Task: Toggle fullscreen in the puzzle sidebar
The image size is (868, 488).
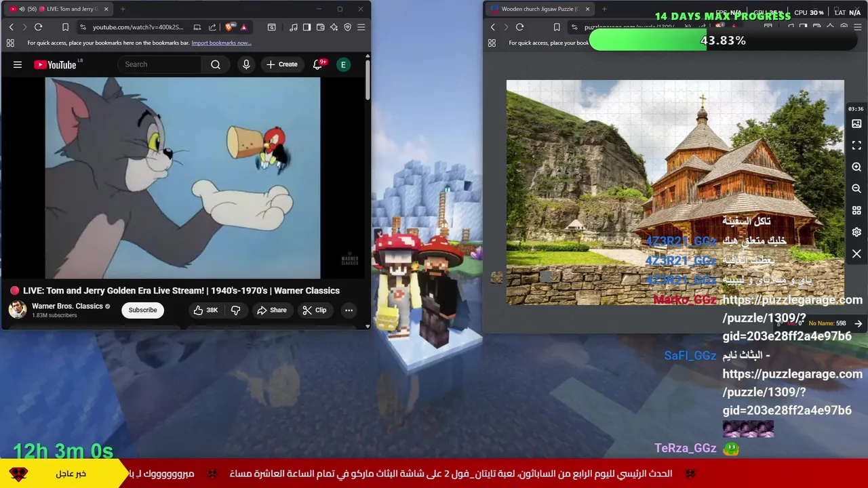Action: (x=856, y=145)
